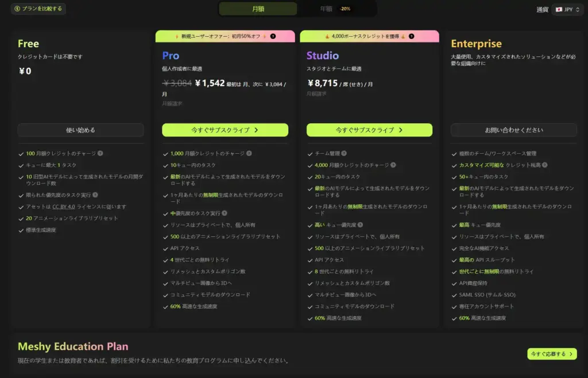Click help icon beside Free 限られた優先度のタスク実行
Viewport: 588px width, 378px height.
95,195
